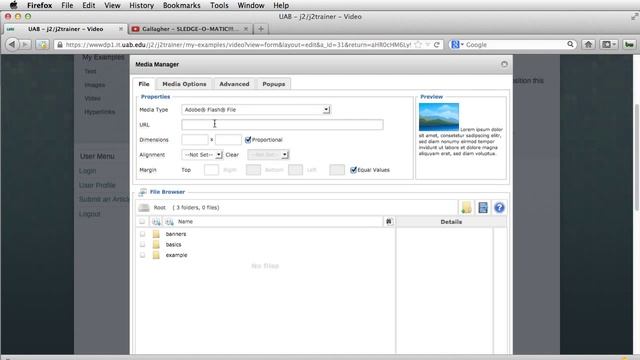Open the Alignment dropdown
640x360 pixels.
(202, 155)
